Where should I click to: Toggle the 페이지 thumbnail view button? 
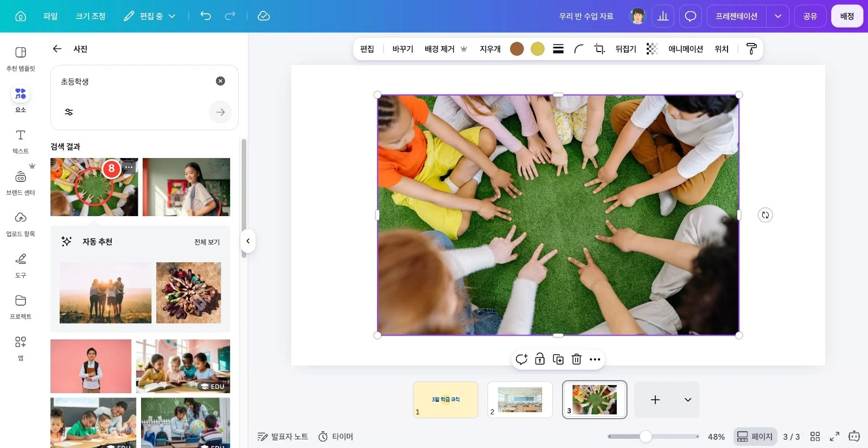755,436
